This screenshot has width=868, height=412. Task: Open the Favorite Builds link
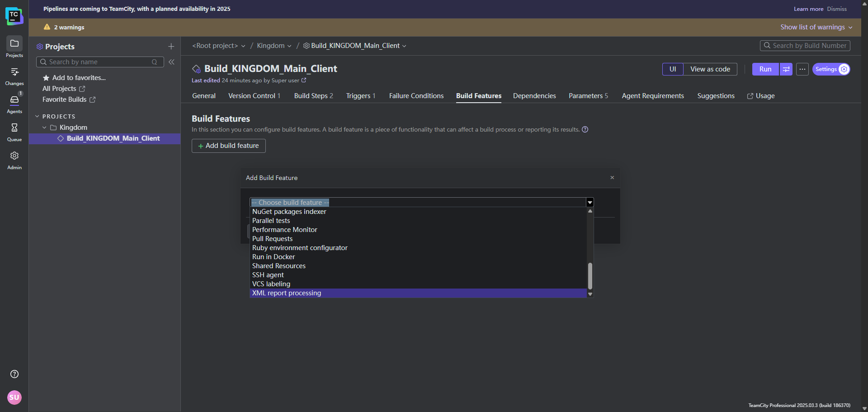[69, 99]
